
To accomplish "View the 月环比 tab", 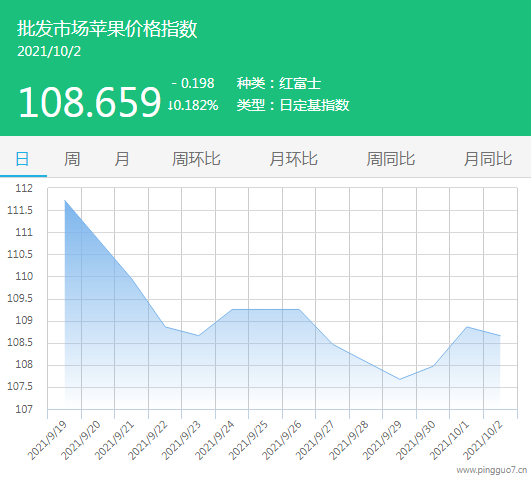I will tap(293, 159).
